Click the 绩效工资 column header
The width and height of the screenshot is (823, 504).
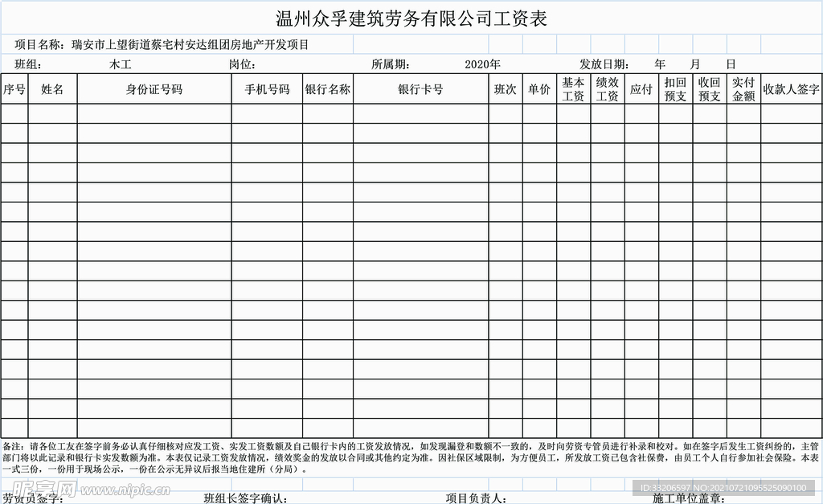608,88
